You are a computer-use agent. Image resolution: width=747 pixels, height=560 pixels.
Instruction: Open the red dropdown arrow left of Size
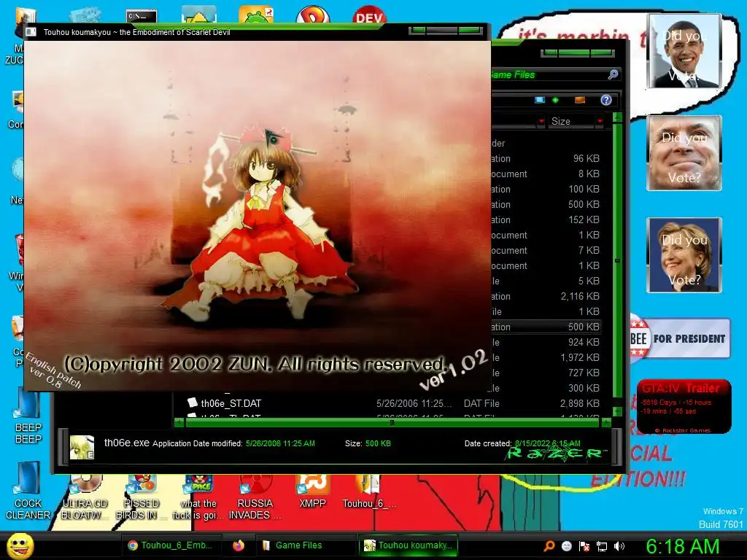click(541, 122)
